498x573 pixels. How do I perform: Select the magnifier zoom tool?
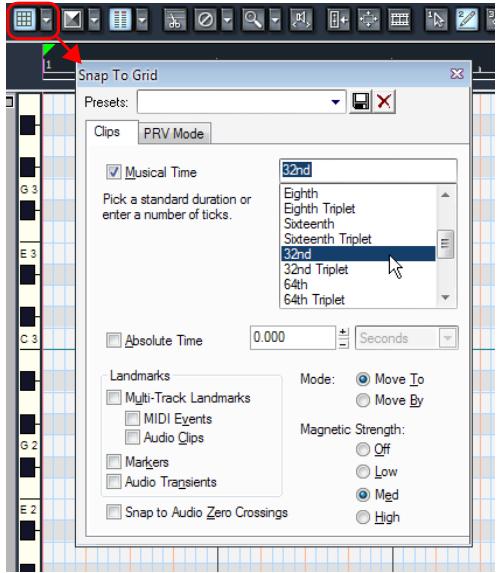point(253,19)
